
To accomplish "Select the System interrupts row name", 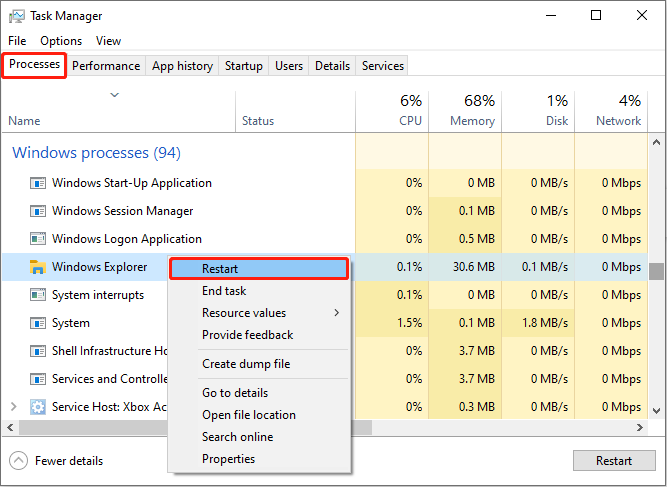I will click(98, 295).
